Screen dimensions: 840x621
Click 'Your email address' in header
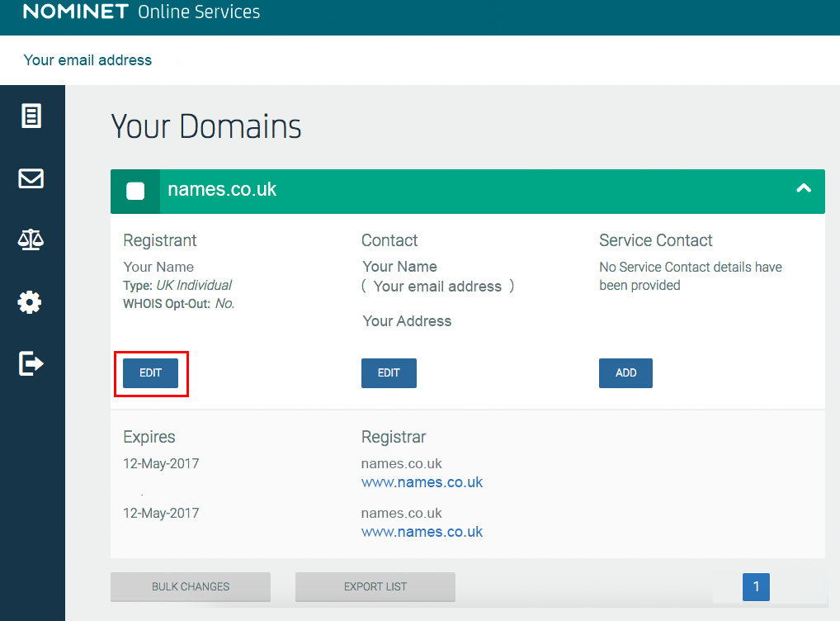(x=87, y=60)
